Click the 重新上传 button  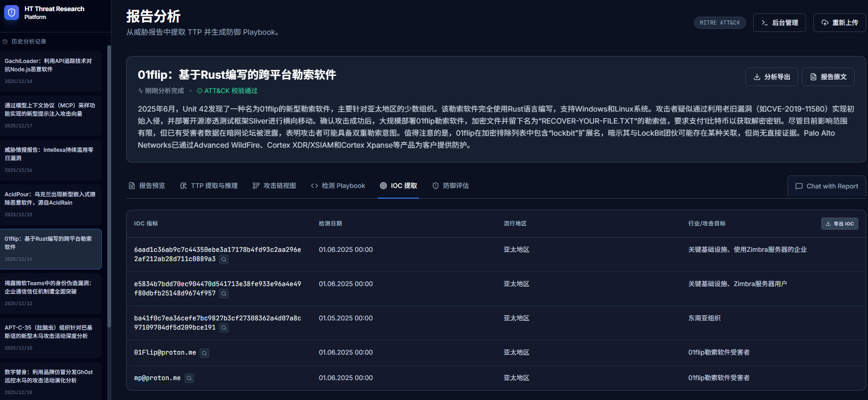point(839,23)
